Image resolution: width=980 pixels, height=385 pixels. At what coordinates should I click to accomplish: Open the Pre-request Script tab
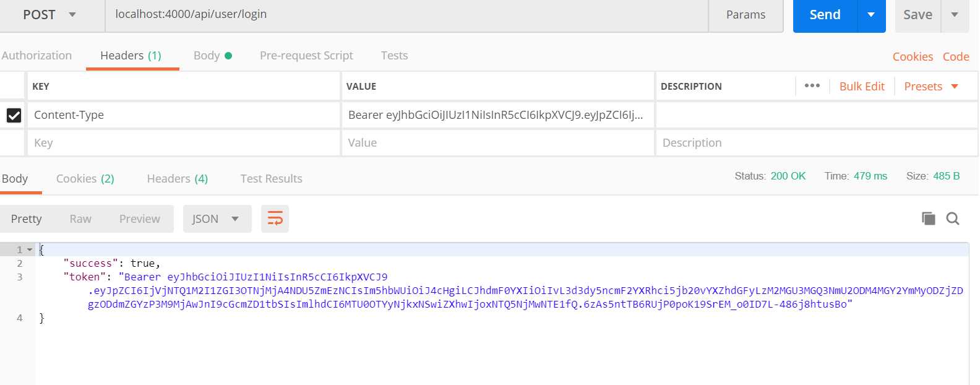(x=306, y=56)
